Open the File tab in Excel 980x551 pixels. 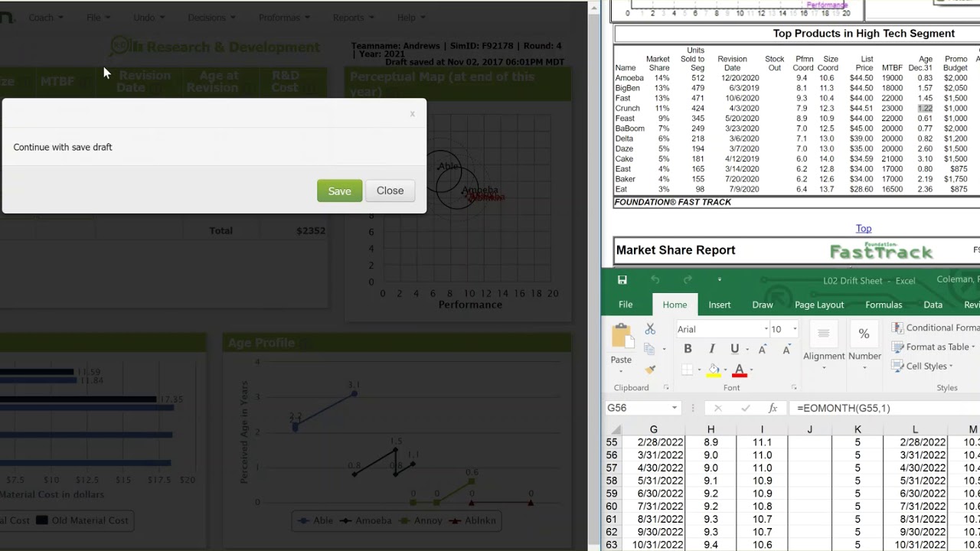(x=626, y=305)
